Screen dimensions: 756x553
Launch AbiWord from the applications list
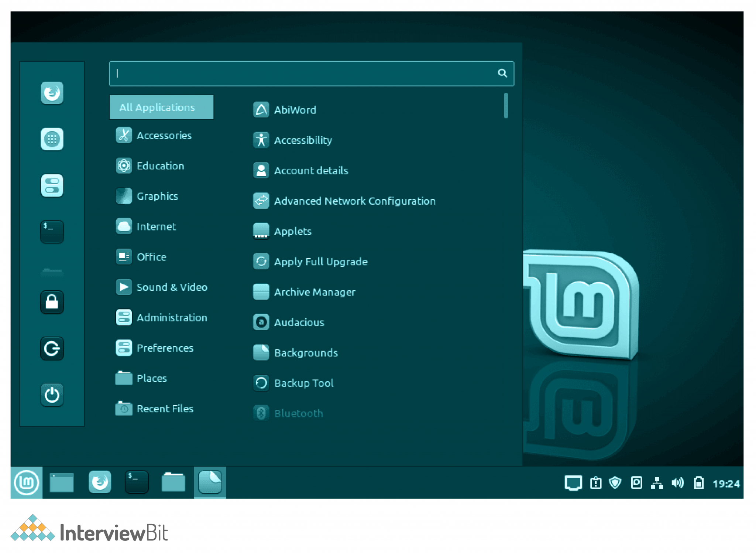point(295,110)
